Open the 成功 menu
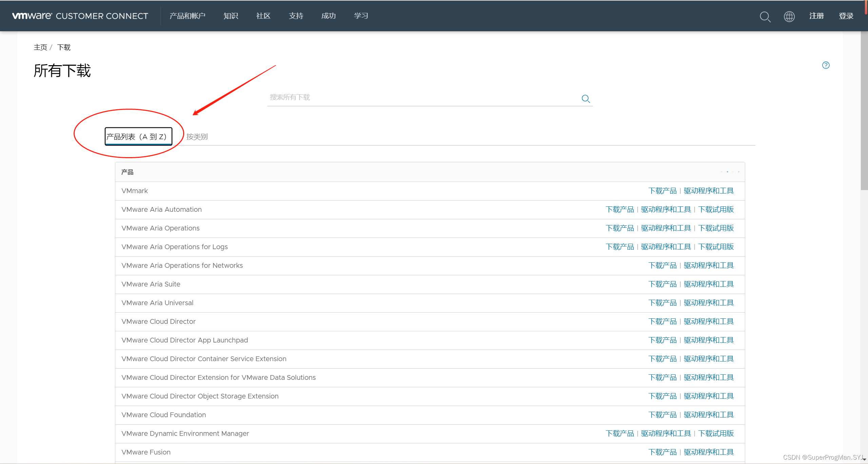868x464 pixels. pyautogui.click(x=328, y=16)
